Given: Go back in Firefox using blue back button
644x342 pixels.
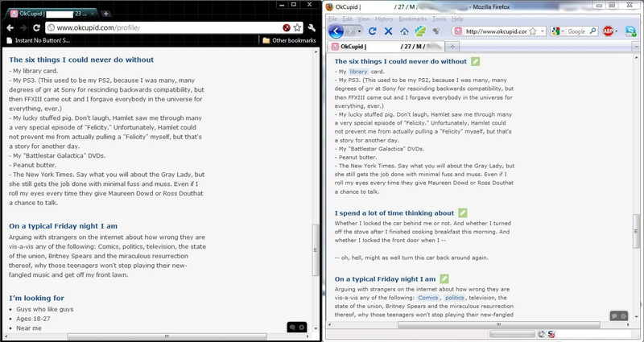Looking at the screenshot, I should click(x=336, y=31).
